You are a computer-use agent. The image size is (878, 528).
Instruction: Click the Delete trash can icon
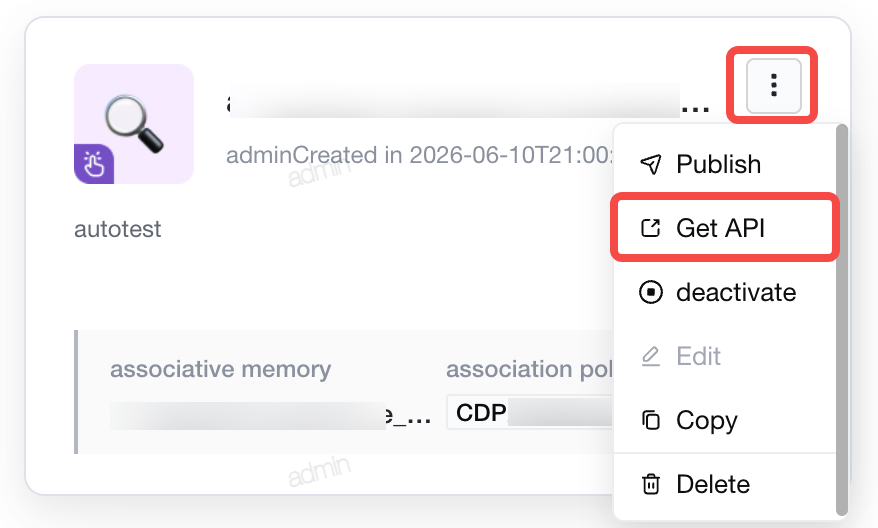click(651, 484)
